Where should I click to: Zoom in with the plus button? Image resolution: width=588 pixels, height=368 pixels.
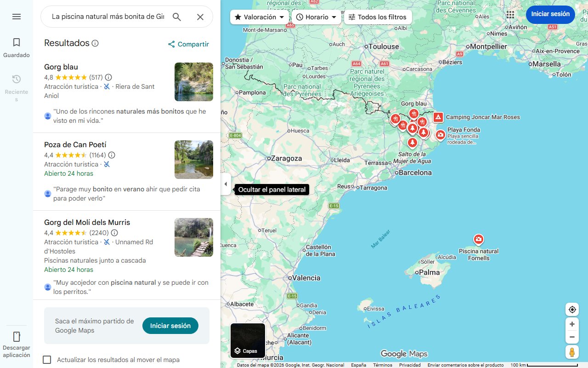tap(572, 324)
